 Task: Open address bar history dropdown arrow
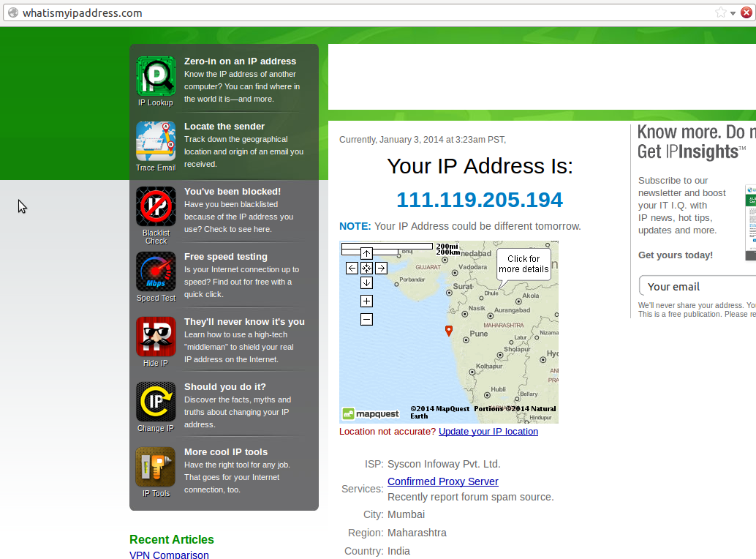pos(733,13)
